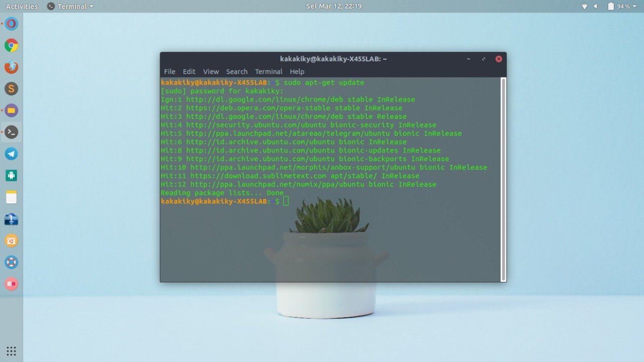Expand the system menu arrow in top bar
This screenshot has width=644, height=362.
coord(634,7)
